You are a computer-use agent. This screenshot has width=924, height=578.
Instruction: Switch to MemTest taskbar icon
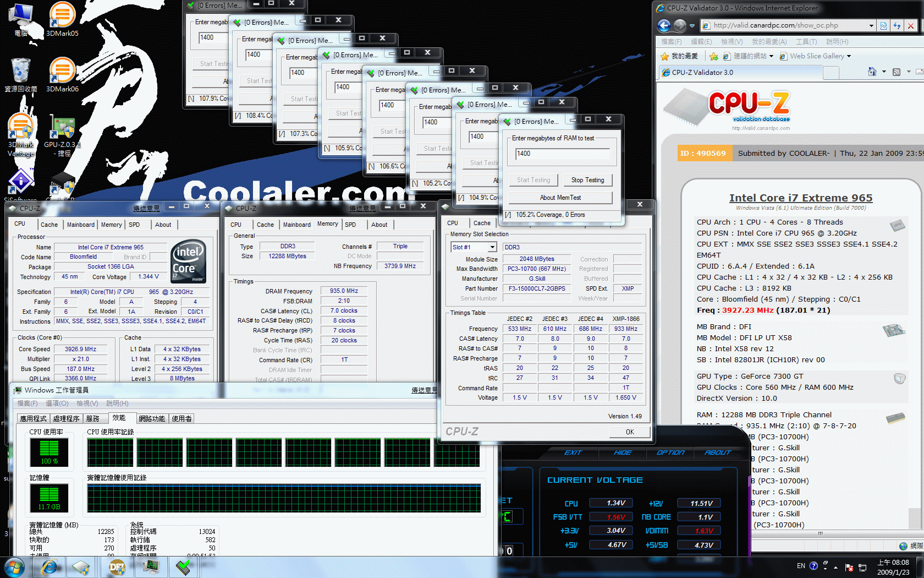[183, 567]
